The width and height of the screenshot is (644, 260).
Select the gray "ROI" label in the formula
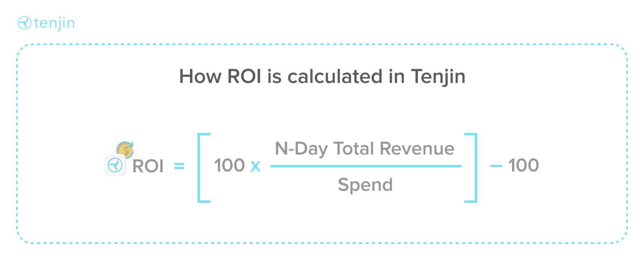148,166
